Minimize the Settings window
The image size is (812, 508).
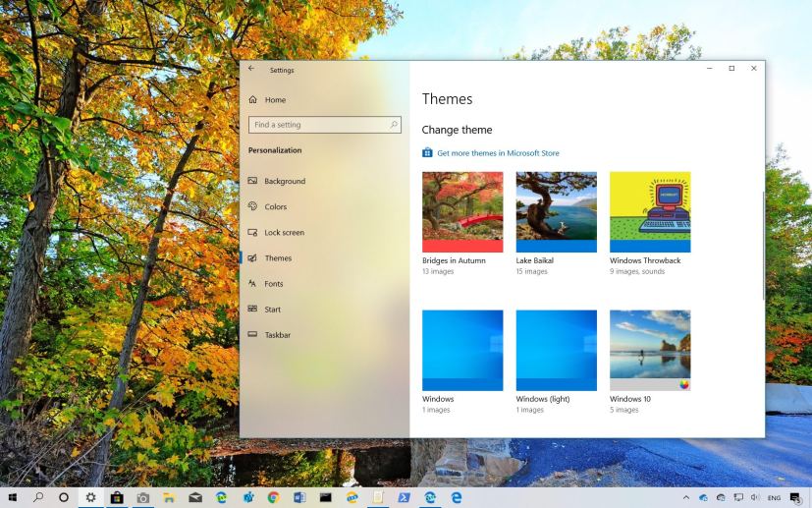pos(710,69)
